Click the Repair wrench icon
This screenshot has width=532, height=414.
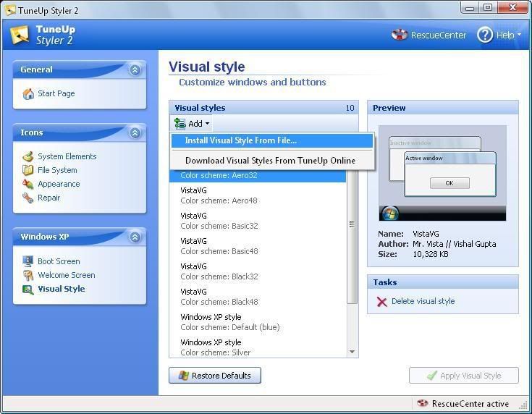(28, 198)
